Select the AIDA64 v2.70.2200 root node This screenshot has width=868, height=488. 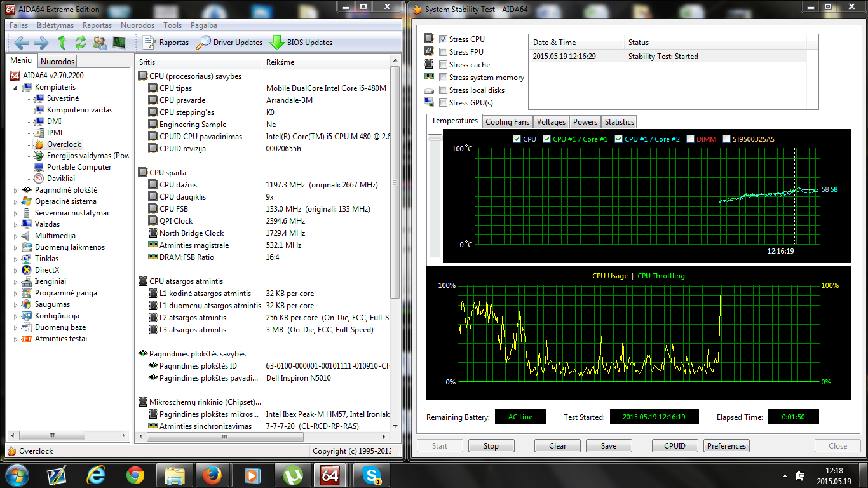[x=53, y=76]
